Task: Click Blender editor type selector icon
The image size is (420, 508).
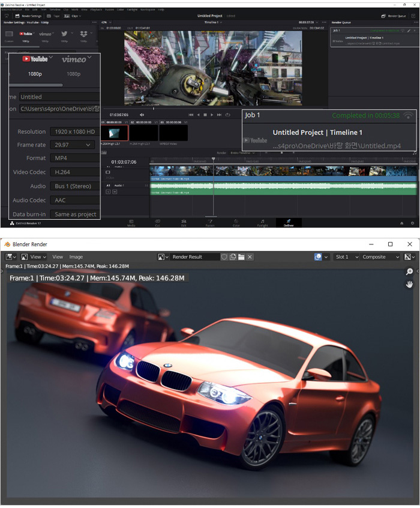Action: 11,257
